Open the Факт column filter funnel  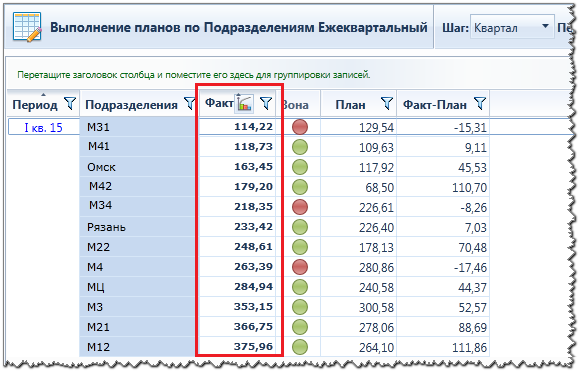(x=266, y=103)
